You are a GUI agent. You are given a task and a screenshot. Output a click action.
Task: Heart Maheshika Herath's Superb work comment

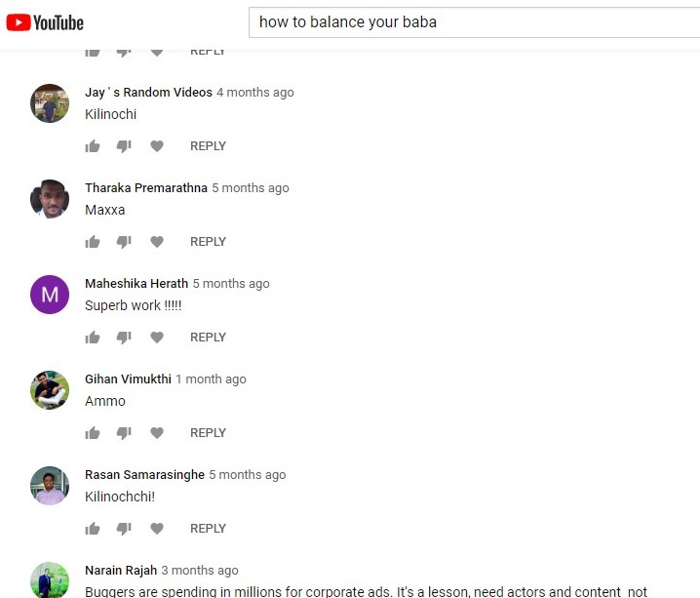[157, 338]
